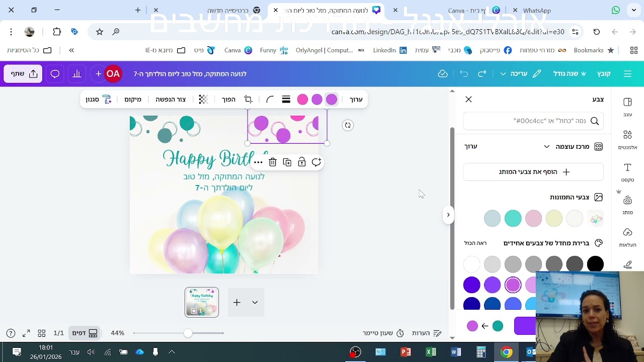Screen dimensions: 644x362
Task: Open the help question mark icon
Action: point(11,333)
